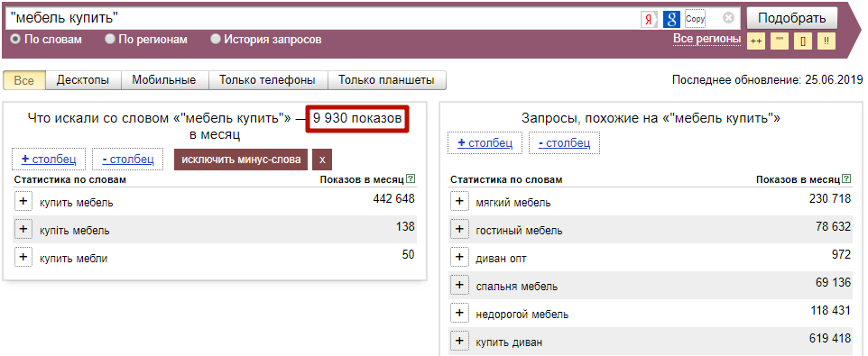The height and width of the screenshot is (356, 868).
Task: Click the 'купить мебли' query text
Action: (74, 259)
